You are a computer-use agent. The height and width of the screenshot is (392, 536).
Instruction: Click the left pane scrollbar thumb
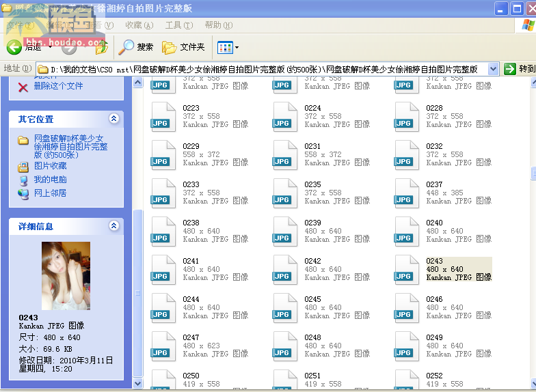(138, 293)
